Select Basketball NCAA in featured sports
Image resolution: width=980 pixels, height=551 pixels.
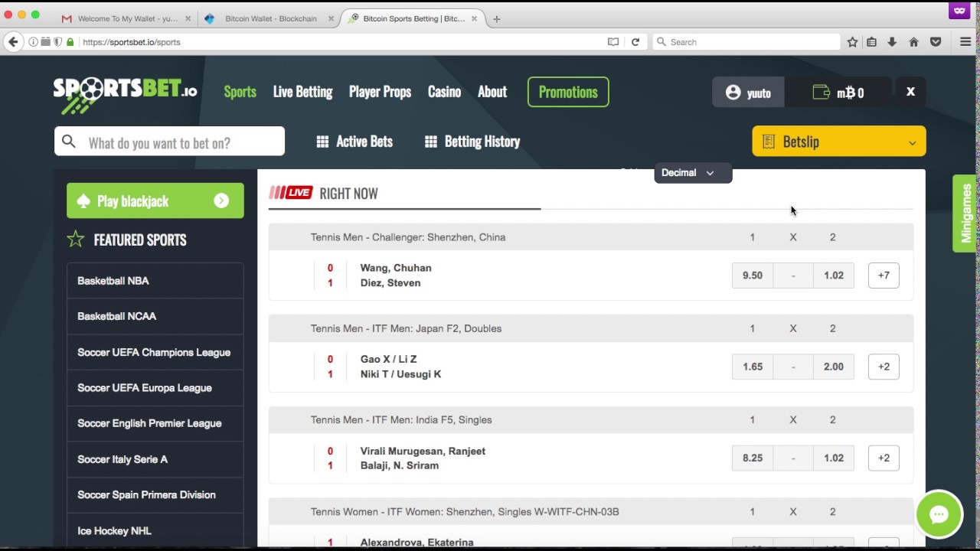point(155,316)
